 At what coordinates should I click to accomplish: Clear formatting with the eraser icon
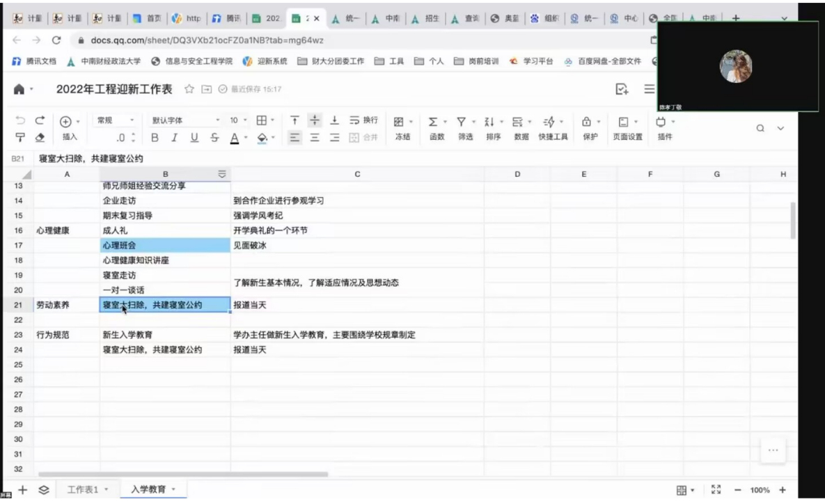point(40,137)
